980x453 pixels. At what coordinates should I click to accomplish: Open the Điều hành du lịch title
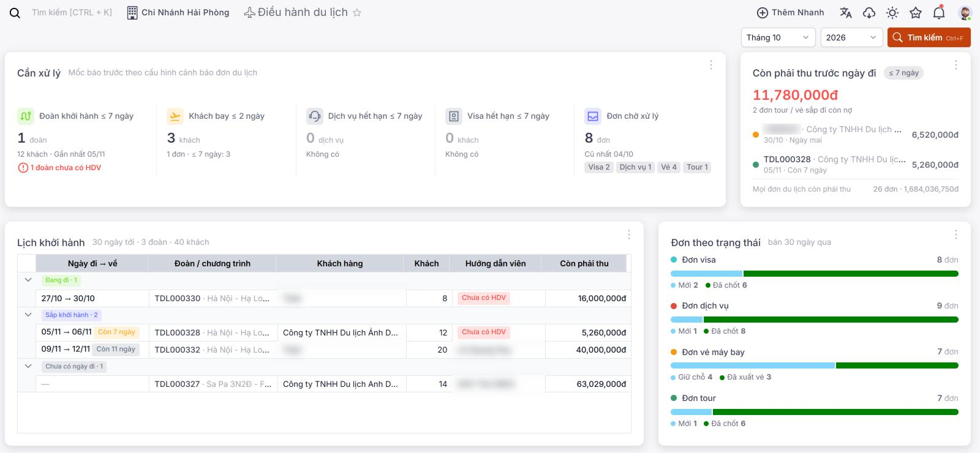click(x=303, y=12)
